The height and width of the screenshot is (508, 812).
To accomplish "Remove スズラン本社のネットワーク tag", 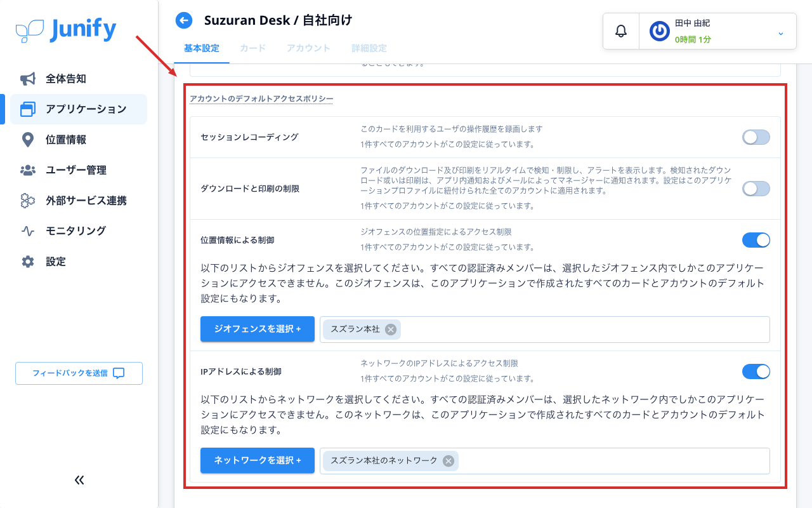I will coord(449,460).
